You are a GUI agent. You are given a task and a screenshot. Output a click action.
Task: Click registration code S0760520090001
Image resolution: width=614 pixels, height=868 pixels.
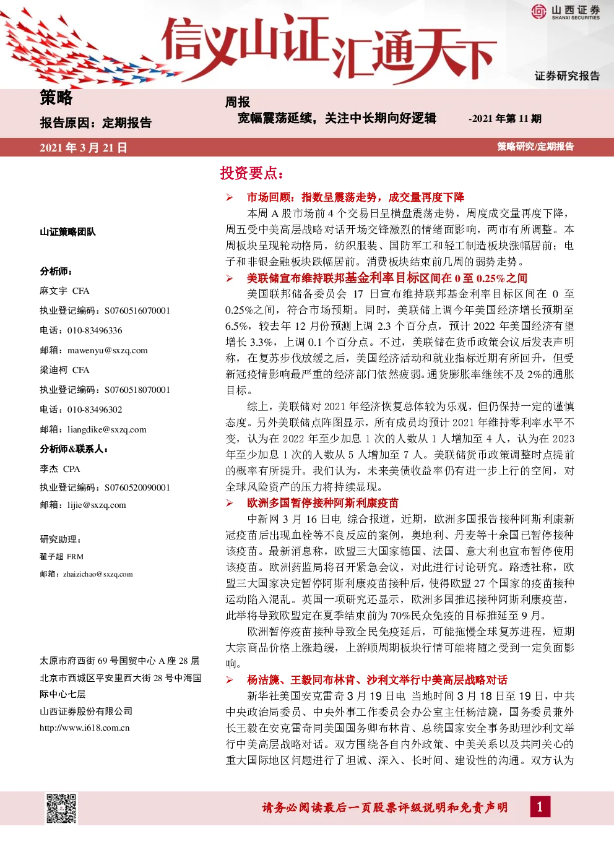137,488
